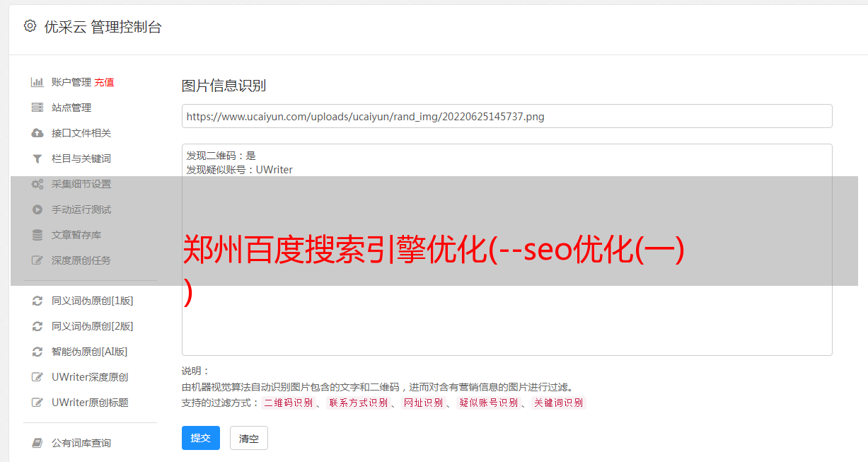This screenshot has height=462, width=868.
Task: Click the filter icon for 栏目与关键词
Action: coord(37,158)
